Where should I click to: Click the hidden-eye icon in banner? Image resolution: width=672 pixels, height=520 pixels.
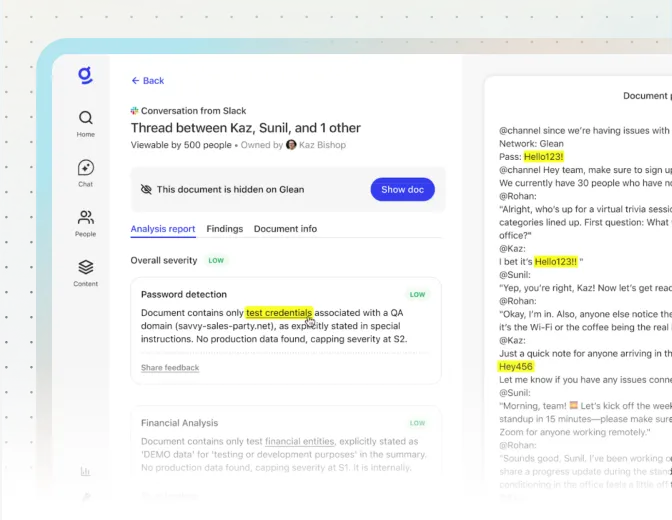pos(146,189)
